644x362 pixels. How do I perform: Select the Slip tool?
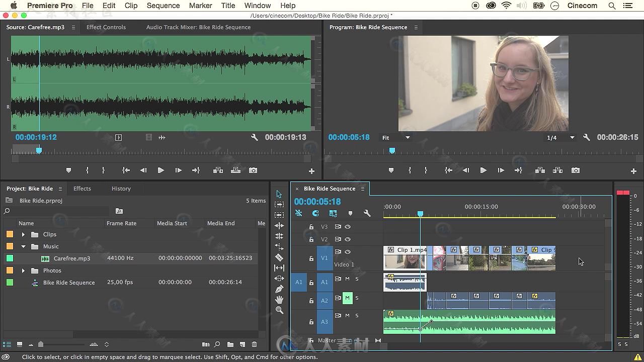click(279, 268)
